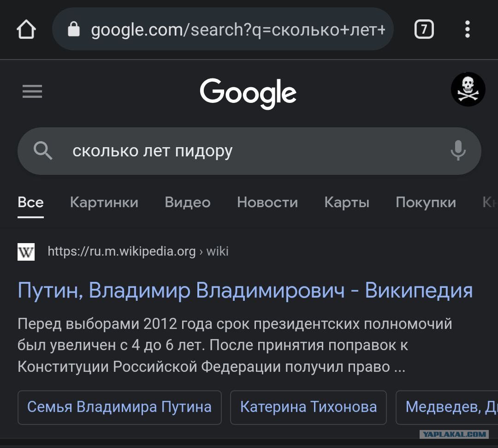This screenshot has height=448, width=498.
Task: Tap the browser home icon
Action: (x=26, y=29)
